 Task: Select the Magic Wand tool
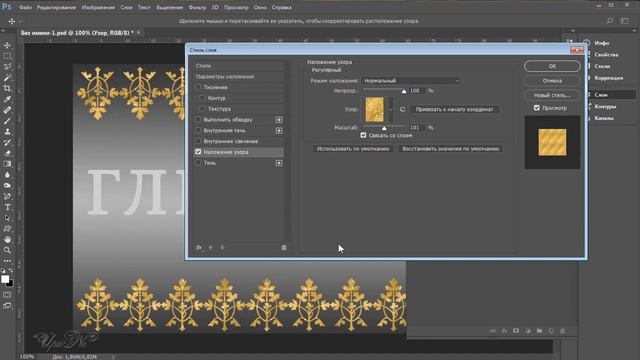[x=7, y=78]
